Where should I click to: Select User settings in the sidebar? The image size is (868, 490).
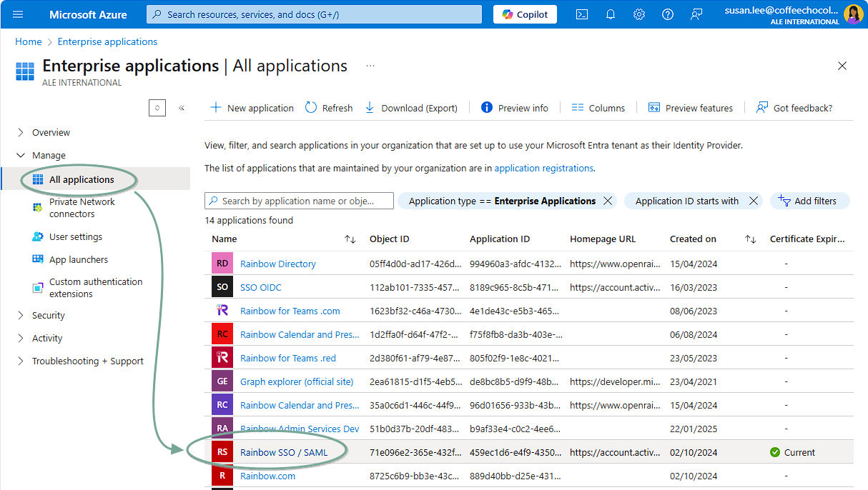point(75,236)
